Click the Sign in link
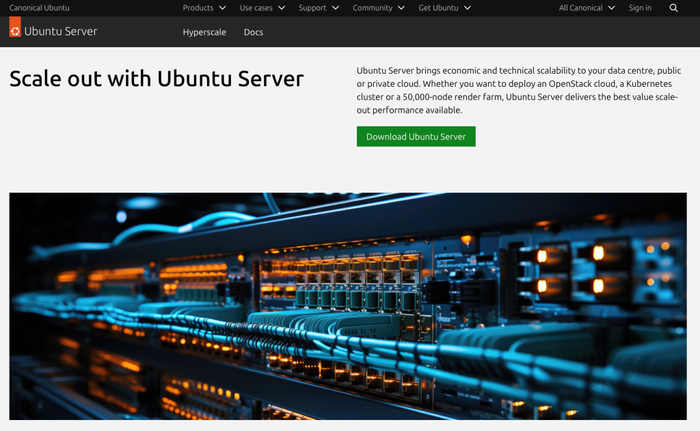 pyautogui.click(x=640, y=8)
